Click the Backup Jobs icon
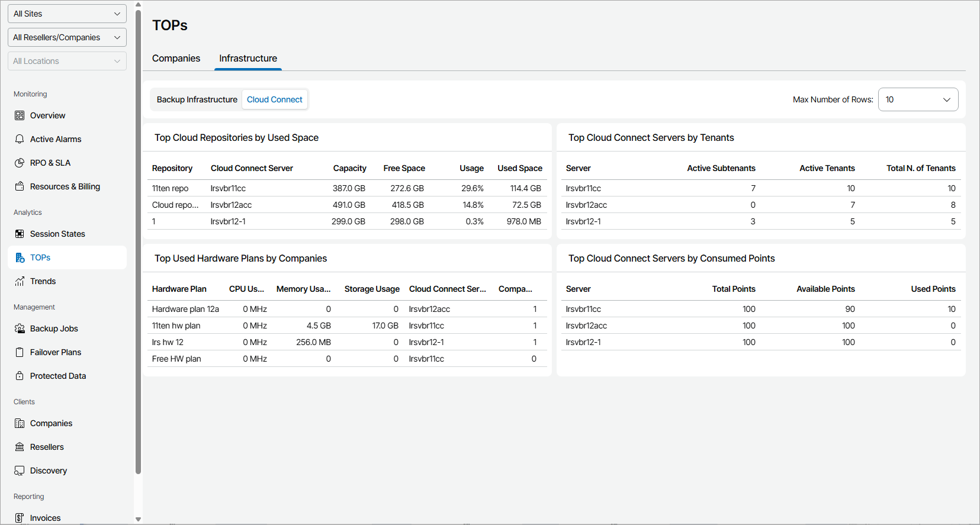The image size is (980, 525). 20,328
